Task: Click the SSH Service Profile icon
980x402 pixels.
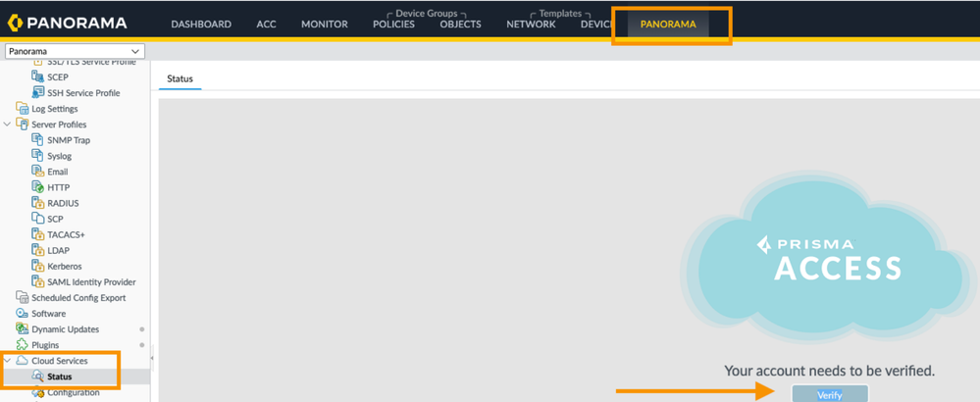Action: [37, 92]
